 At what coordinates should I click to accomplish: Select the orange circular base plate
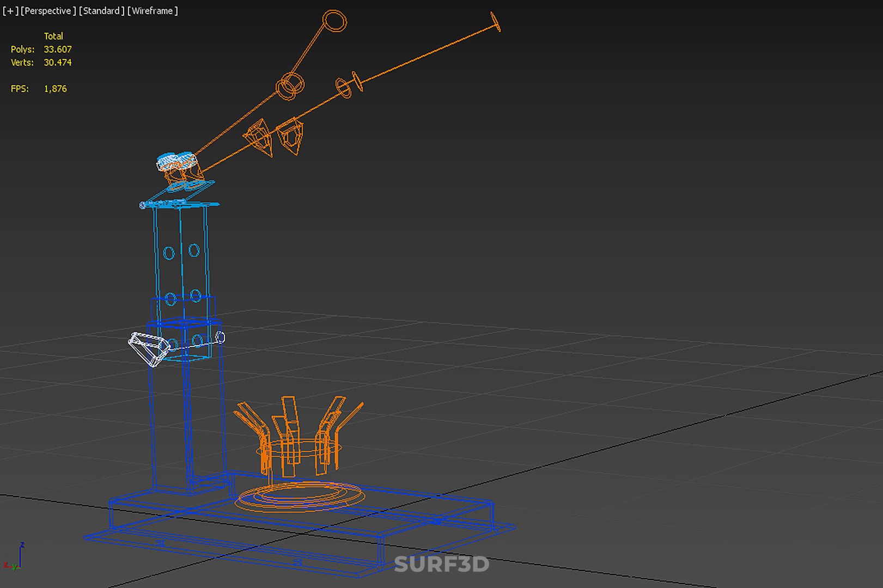pos(300,496)
